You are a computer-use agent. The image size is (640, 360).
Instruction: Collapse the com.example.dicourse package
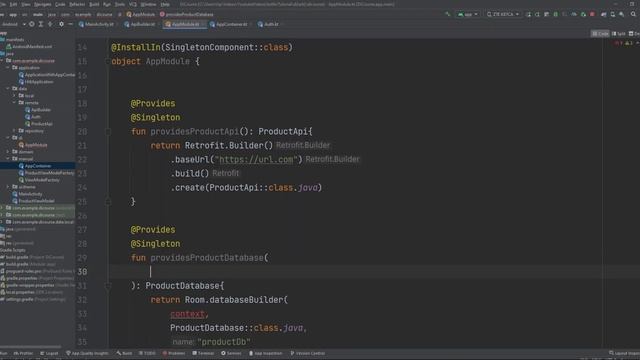pyautogui.click(x=2, y=61)
